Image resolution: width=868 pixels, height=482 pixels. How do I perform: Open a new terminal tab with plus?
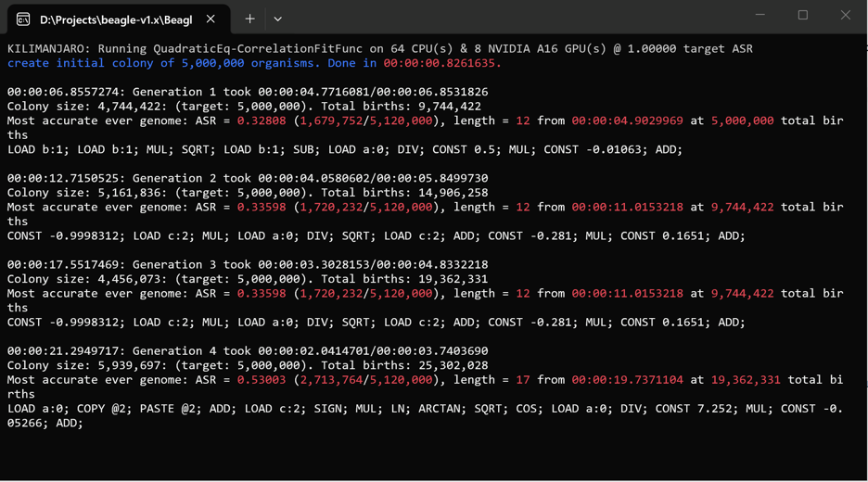(250, 19)
